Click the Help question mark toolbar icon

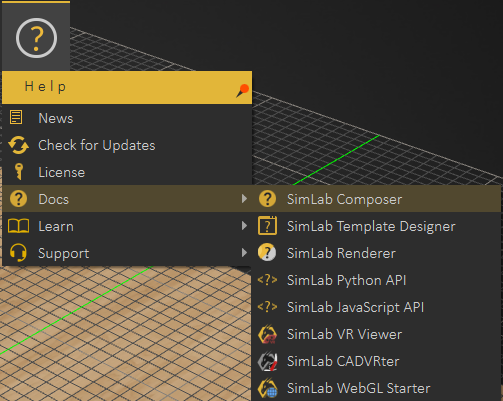pyautogui.click(x=36, y=38)
